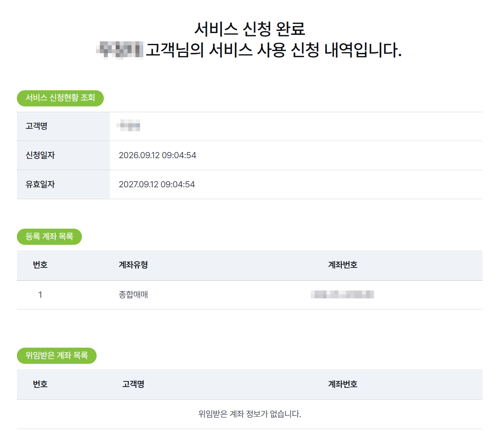Click the 등록 계좌 목록 green badge
Image resolution: width=504 pixels, height=444 pixels.
click(49, 237)
